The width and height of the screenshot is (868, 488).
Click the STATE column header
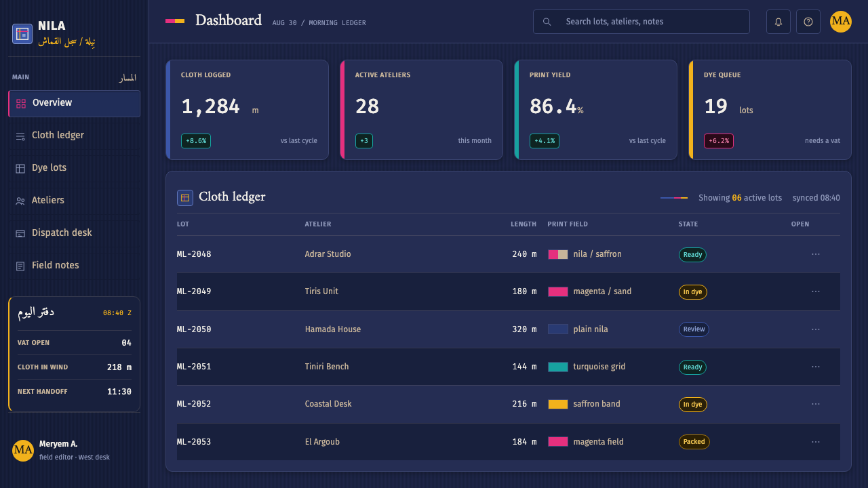(x=688, y=224)
